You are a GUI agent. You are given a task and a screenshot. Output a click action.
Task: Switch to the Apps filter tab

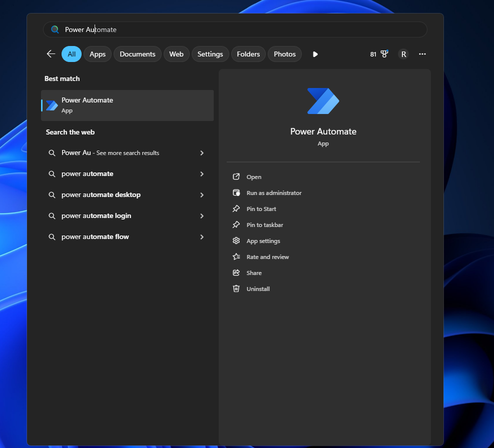(98, 54)
